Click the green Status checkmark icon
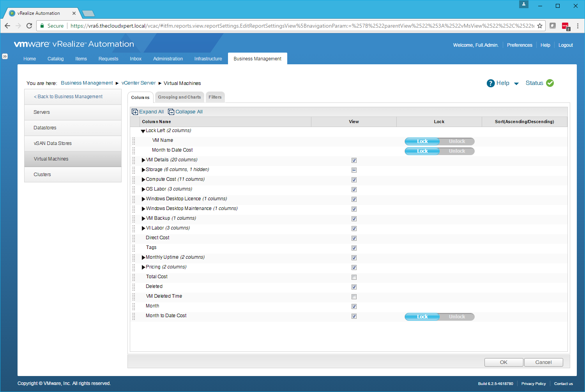Image resolution: width=585 pixels, height=392 pixels. [550, 83]
